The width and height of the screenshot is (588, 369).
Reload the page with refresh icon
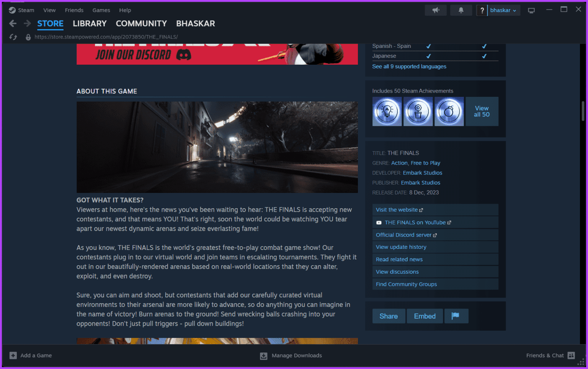[13, 37]
